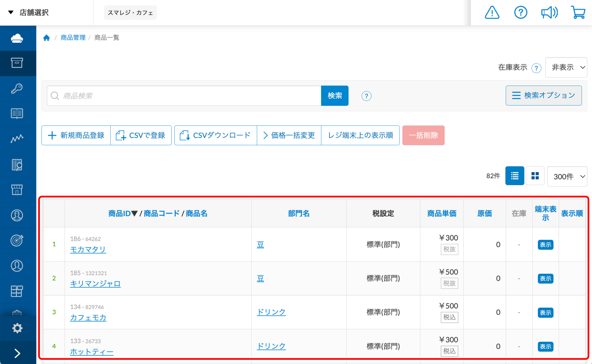Sort by 端末表示 column header

click(545, 213)
